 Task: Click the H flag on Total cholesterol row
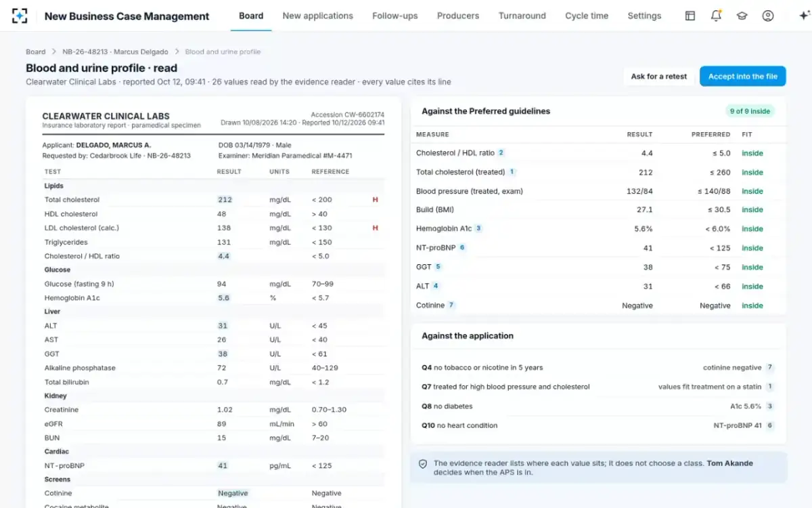pyautogui.click(x=375, y=200)
